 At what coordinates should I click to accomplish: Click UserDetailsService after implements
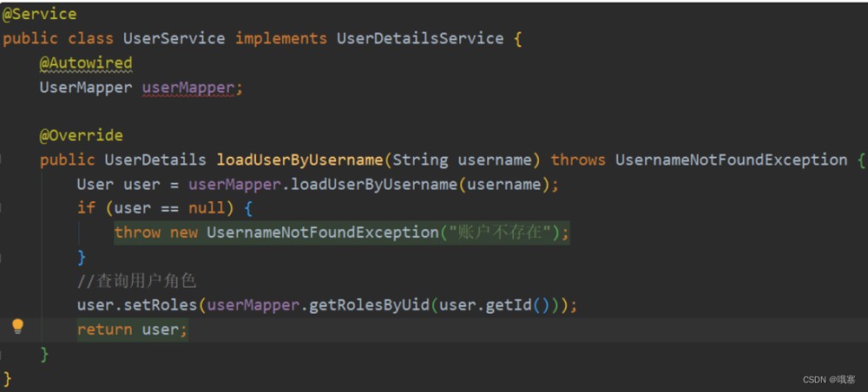tap(420, 39)
